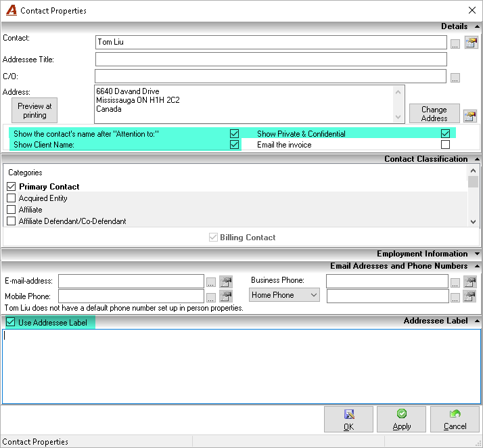Check the Acquired Entity category
This screenshot has width=483, height=448.
pyautogui.click(x=11, y=198)
